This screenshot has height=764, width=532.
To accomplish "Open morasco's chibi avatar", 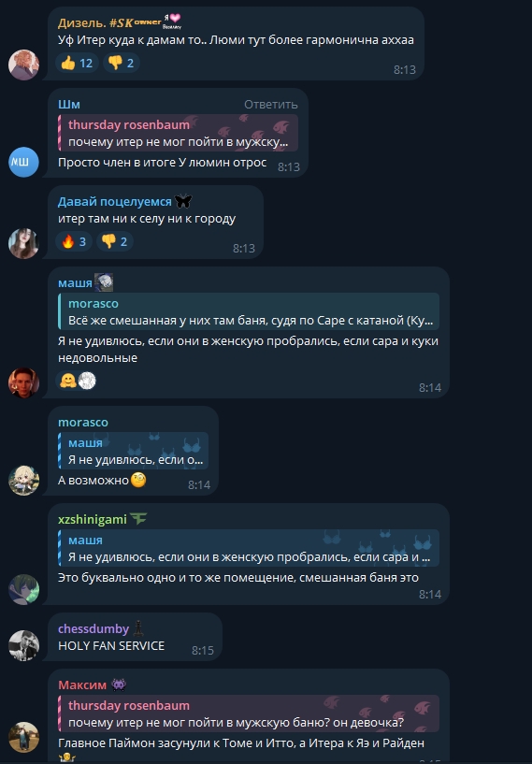I will pos(24,480).
